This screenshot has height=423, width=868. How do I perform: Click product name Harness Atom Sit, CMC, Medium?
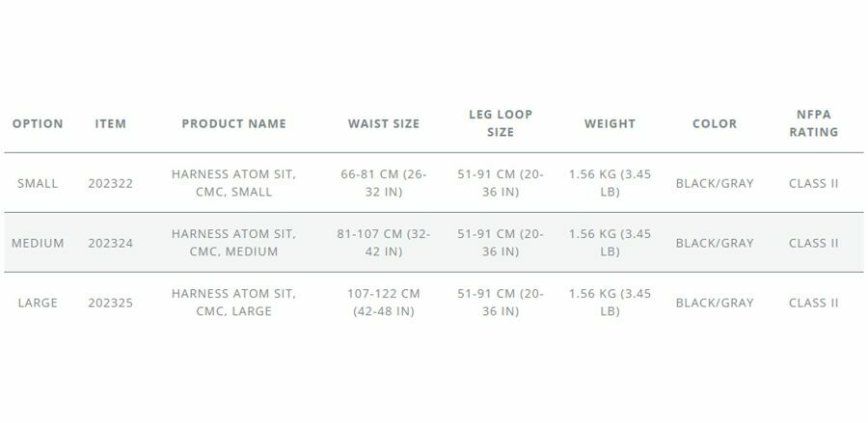tap(233, 243)
